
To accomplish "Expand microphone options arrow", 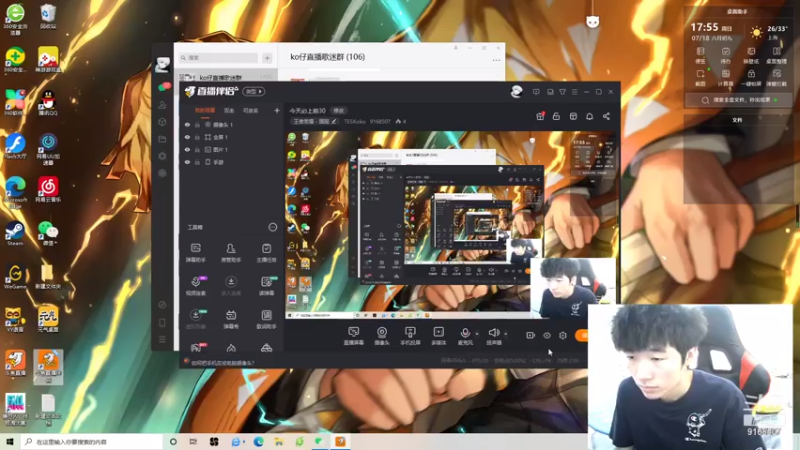I will pyautogui.click(x=477, y=334).
